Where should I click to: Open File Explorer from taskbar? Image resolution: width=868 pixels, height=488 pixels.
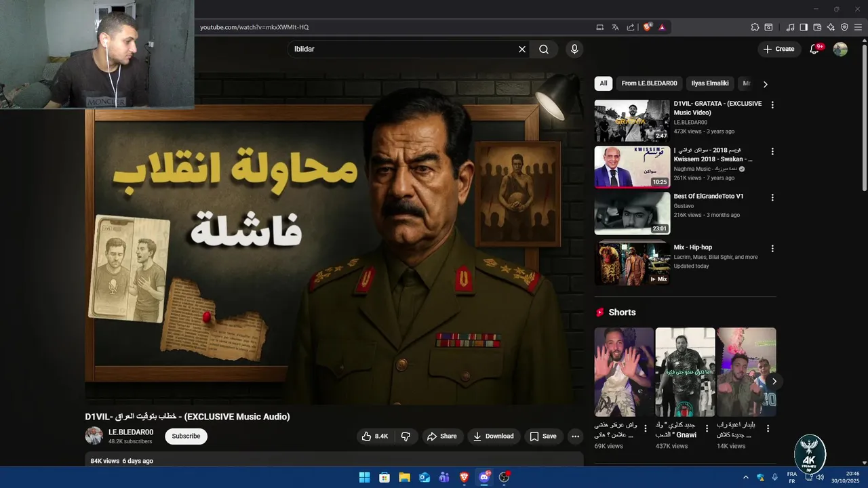404,477
